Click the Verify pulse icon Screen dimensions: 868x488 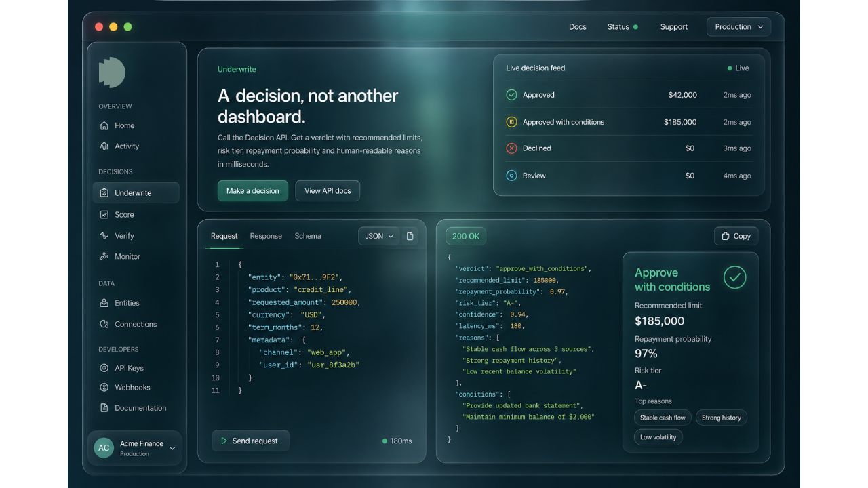(x=104, y=235)
